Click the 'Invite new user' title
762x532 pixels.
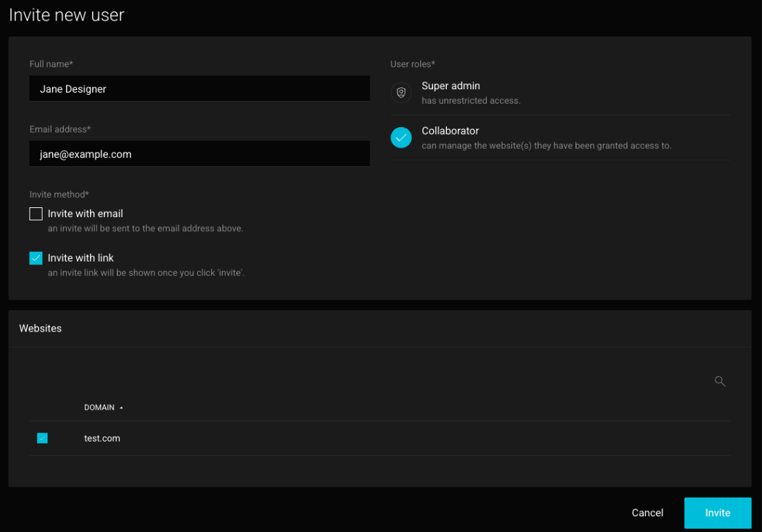pyautogui.click(x=67, y=15)
